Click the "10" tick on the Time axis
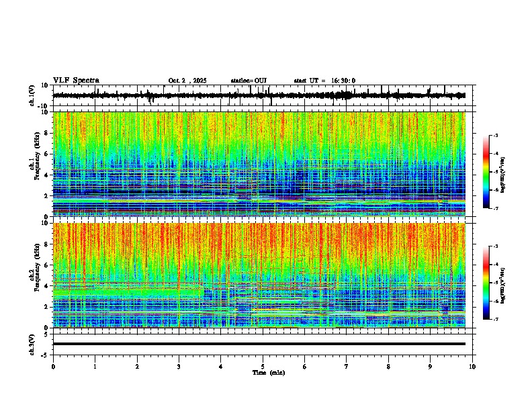532x411 pixels. [x=472, y=367]
